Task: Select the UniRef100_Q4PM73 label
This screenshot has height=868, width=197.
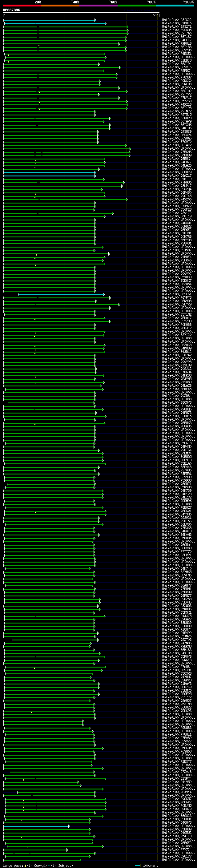Action: [177, 413]
